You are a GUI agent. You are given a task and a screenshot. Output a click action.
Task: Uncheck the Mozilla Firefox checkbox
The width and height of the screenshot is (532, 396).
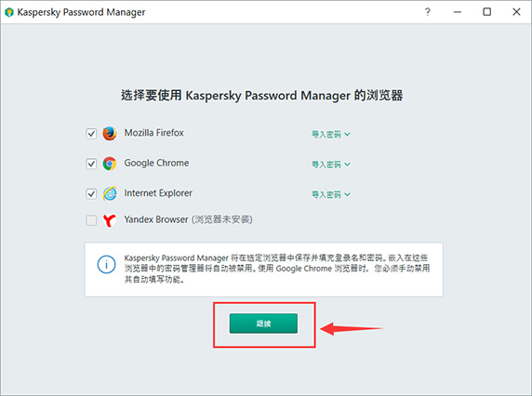(91, 134)
